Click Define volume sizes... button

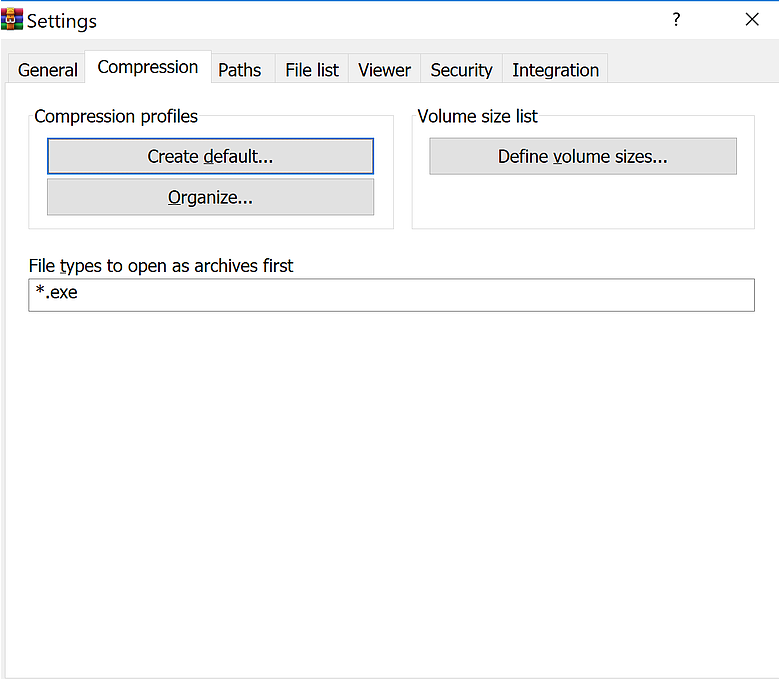[x=583, y=156]
